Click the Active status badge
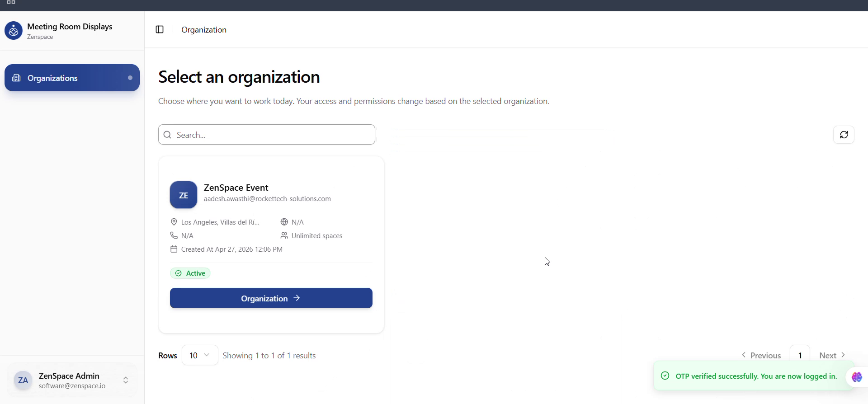868x404 pixels. [190, 273]
